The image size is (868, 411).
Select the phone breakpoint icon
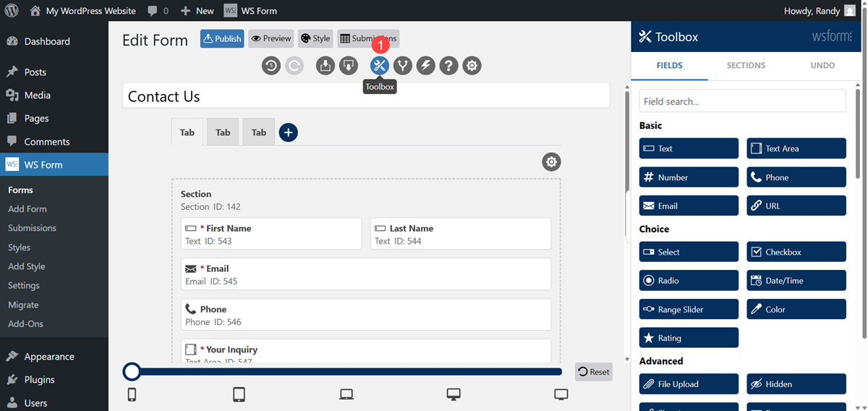click(x=132, y=394)
